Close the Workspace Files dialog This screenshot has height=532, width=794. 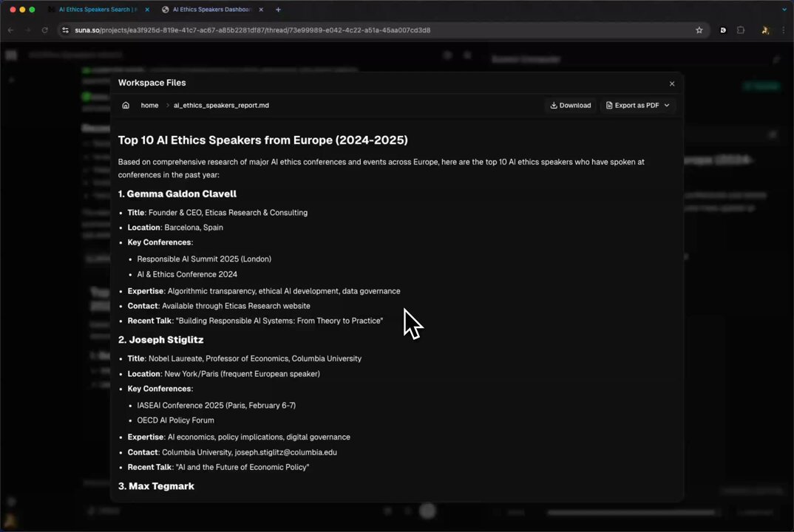coord(672,83)
